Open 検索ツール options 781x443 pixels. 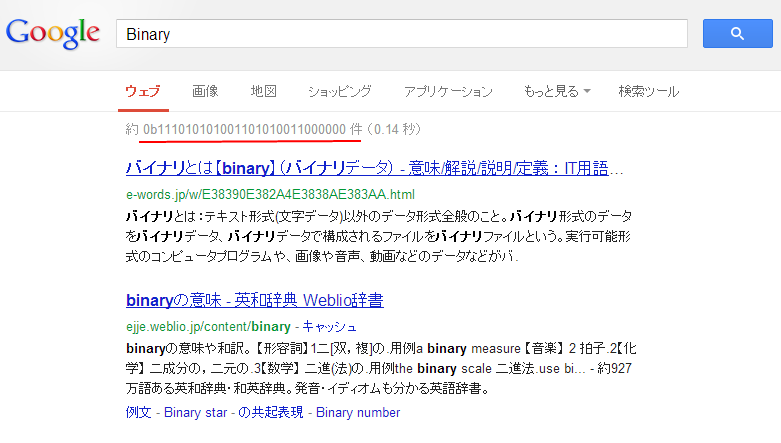(x=648, y=91)
